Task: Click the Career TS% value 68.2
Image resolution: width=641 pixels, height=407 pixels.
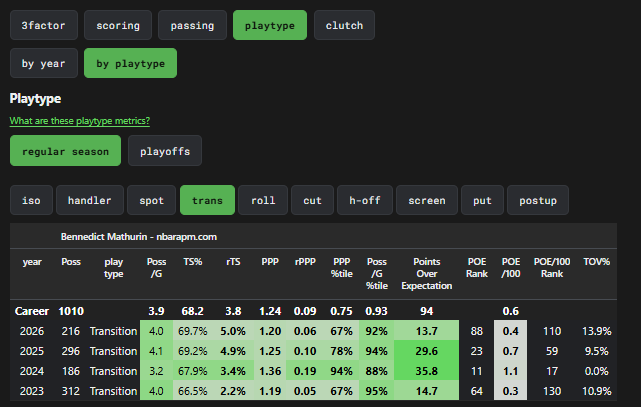Action: point(193,311)
